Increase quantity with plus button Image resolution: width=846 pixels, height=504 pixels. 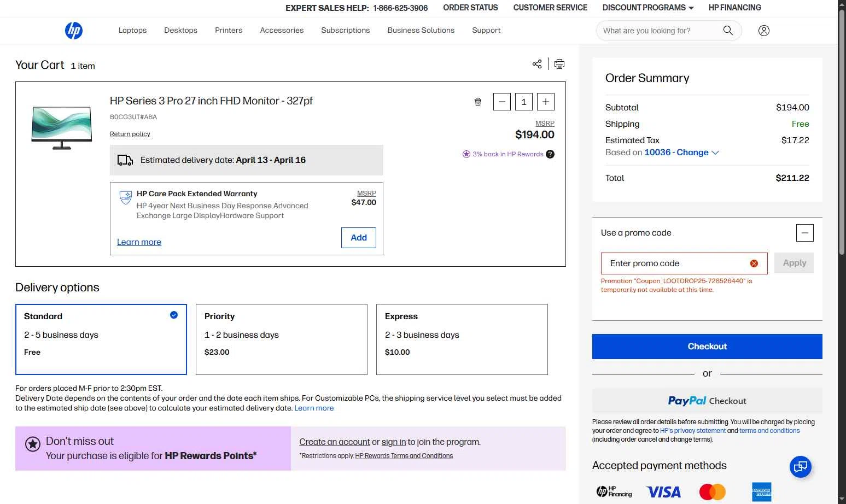pyautogui.click(x=546, y=102)
